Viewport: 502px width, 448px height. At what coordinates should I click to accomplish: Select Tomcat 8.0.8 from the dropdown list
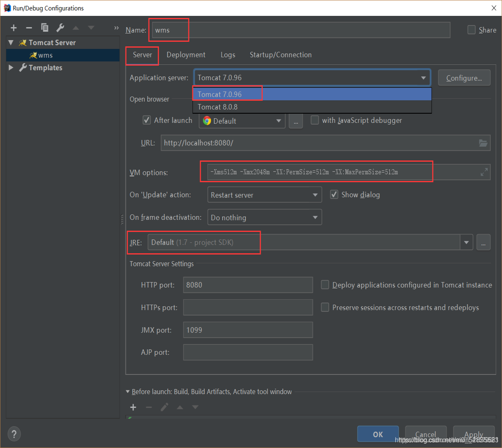coord(312,107)
